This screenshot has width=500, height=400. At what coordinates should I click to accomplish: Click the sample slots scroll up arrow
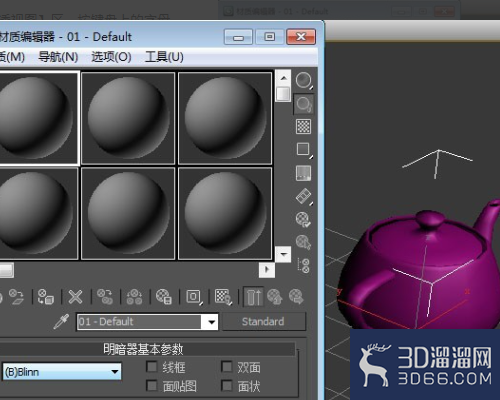tap(284, 78)
